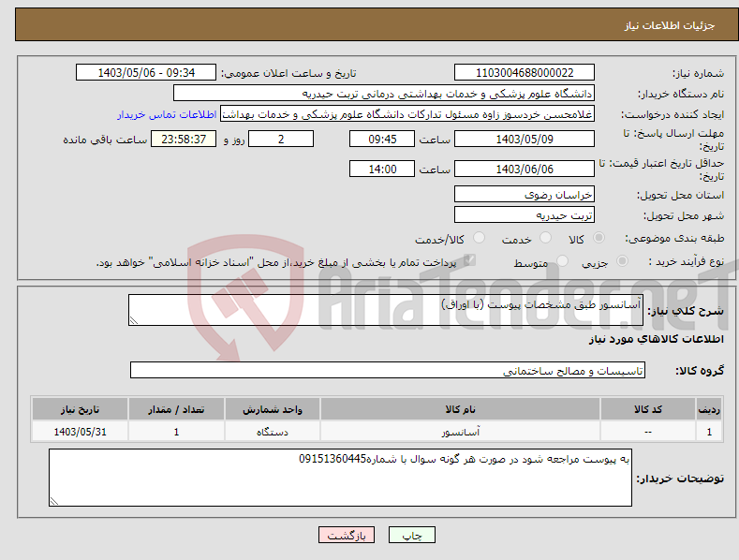The image size is (739, 560).
Task: Click the goods group field تاسیسات و مصالح ساختمانی
Action: [x=388, y=370]
